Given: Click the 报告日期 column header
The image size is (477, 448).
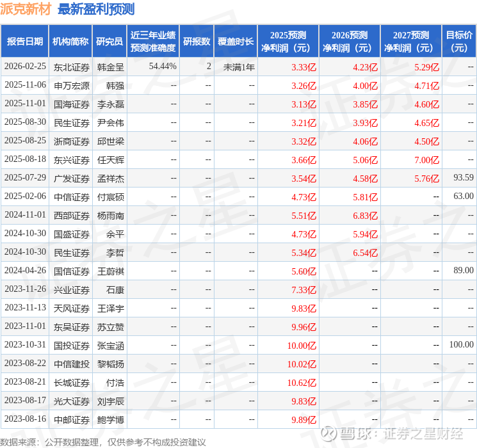Looking at the screenshot, I should click(25, 42).
